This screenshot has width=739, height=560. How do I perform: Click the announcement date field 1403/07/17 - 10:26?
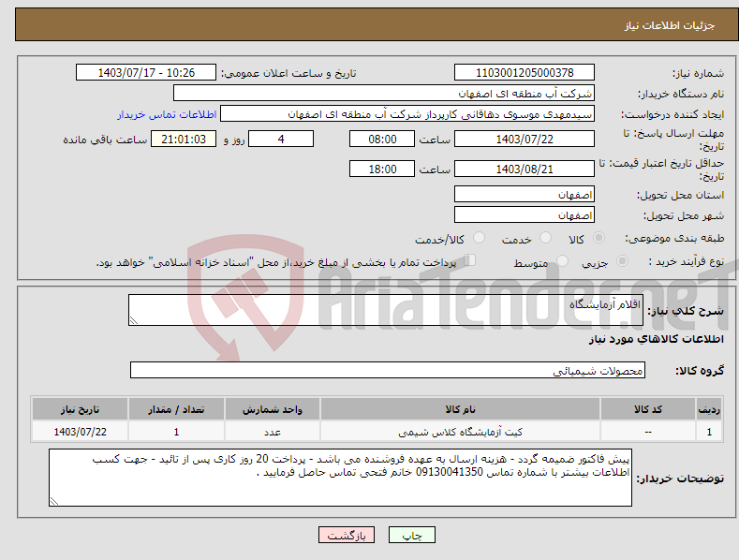point(145,73)
